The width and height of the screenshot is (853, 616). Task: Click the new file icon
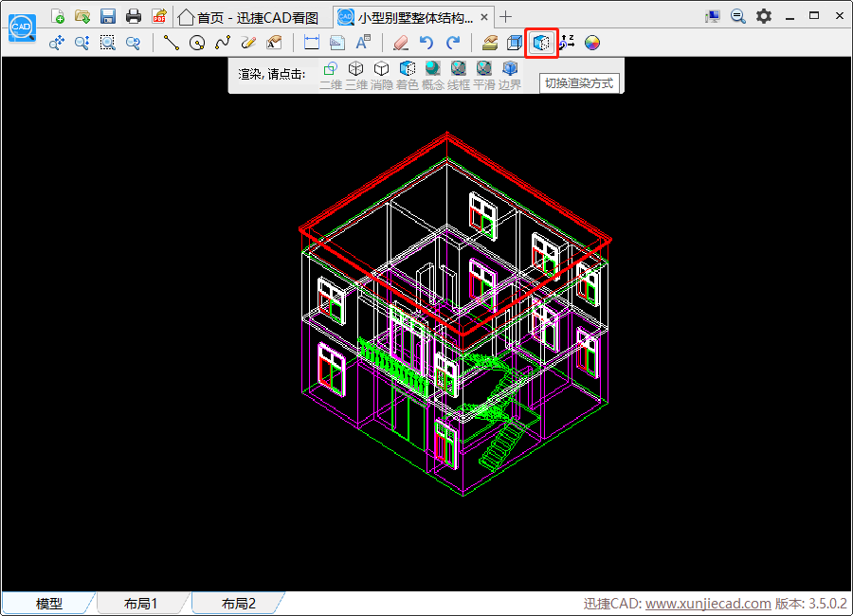coord(57,16)
